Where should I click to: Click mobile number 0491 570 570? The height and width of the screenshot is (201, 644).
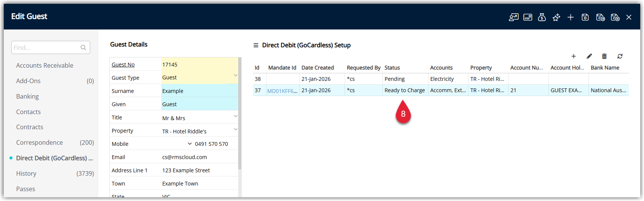point(211,144)
